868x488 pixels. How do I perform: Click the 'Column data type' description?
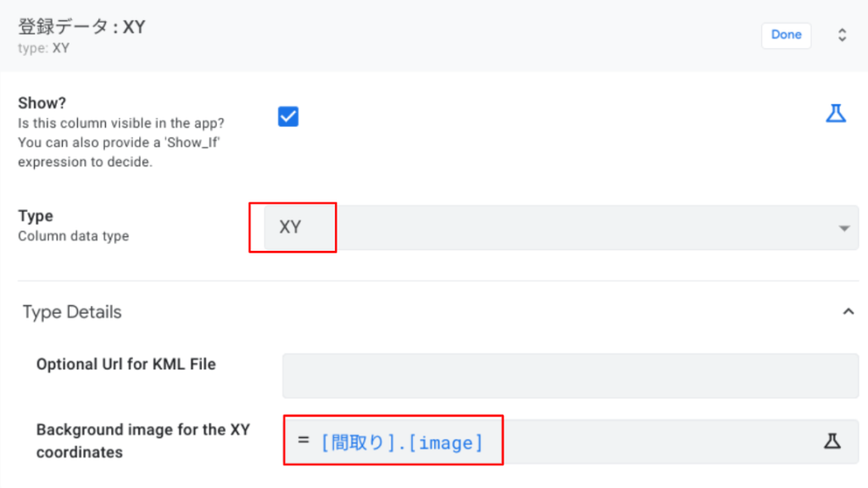coord(73,236)
